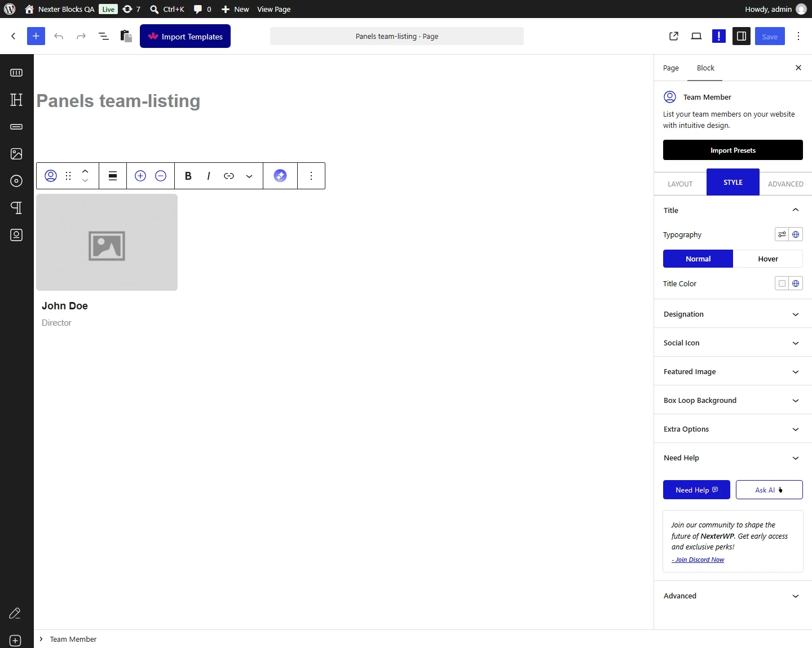The height and width of the screenshot is (648, 812).
Task: Insert a link in block toolbar
Action: point(229,176)
